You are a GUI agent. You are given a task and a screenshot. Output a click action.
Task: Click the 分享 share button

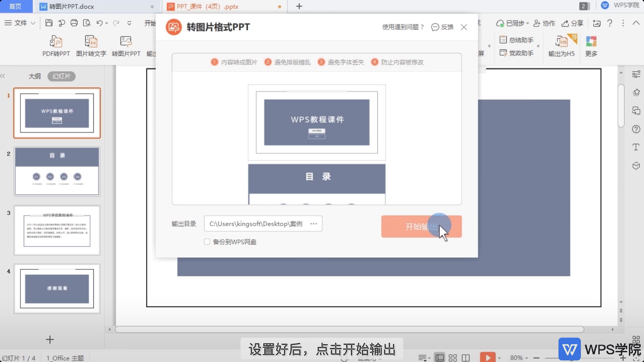pyautogui.click(x=572, y=23)
